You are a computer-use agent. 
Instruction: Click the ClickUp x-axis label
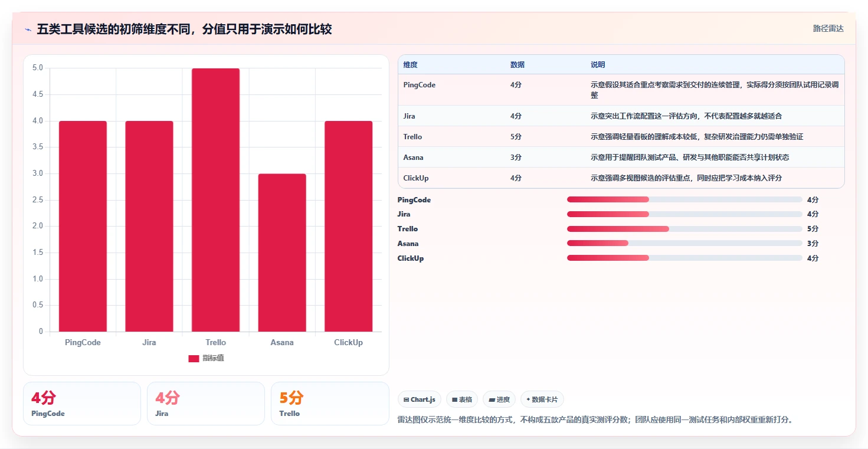click(348, 342)
